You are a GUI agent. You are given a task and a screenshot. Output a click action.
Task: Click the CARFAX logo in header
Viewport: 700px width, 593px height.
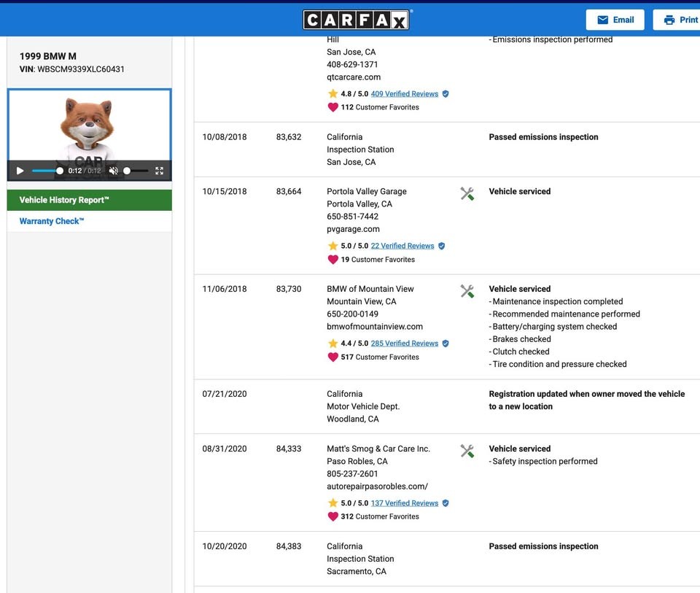[x=357, y=20]
